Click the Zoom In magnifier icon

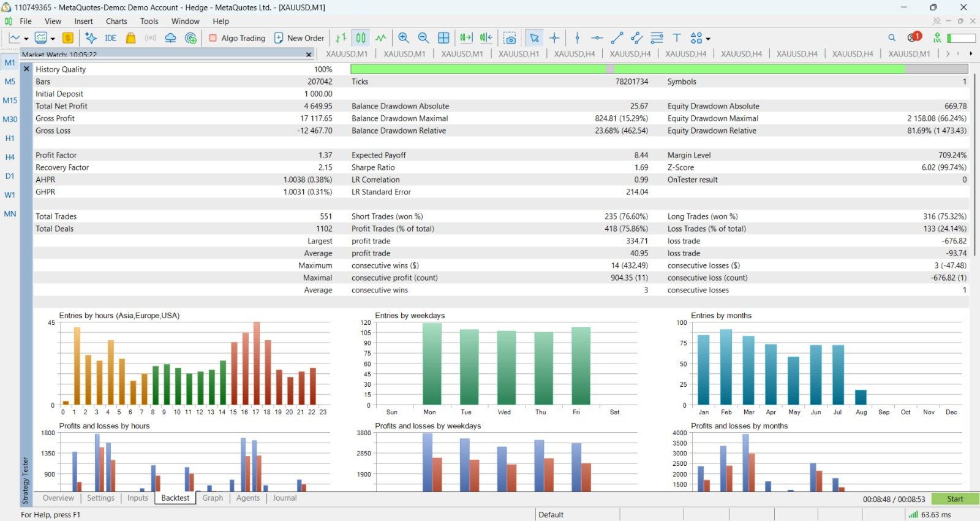pos(404,38)
